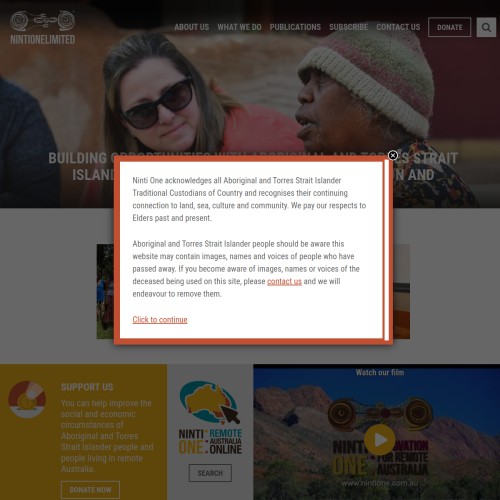Click the Support Us donation coin icon

point(27,399)
